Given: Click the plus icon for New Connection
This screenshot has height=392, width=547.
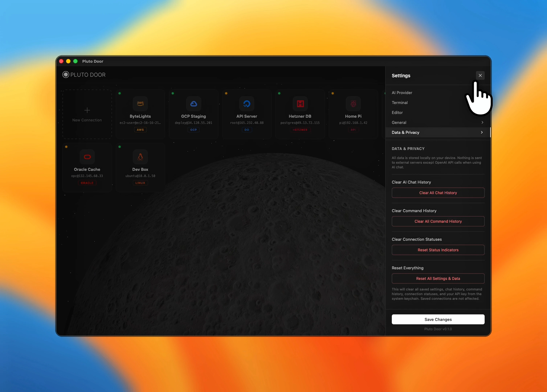Looking at the screenshot, I should (x=87, y=110).
